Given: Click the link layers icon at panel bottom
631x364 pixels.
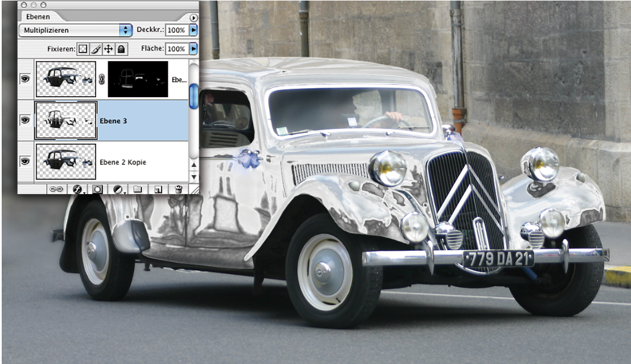Looking at the screenshot, I should point(56,189).
